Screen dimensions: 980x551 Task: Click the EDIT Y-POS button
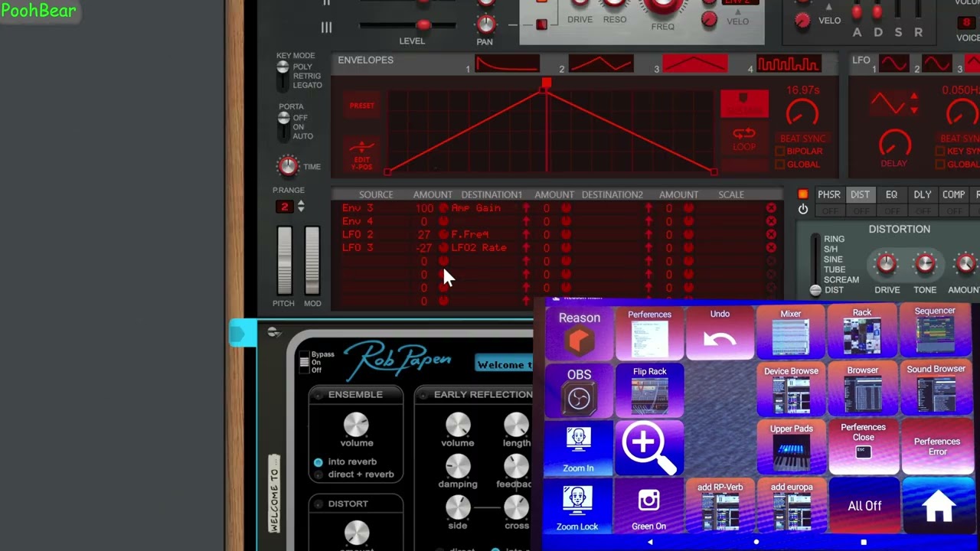361,155
